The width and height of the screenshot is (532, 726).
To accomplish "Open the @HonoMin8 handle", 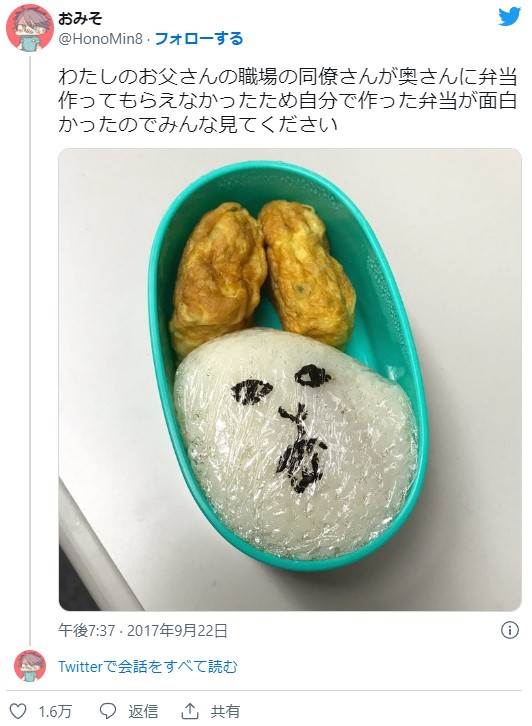I will 100,39.
